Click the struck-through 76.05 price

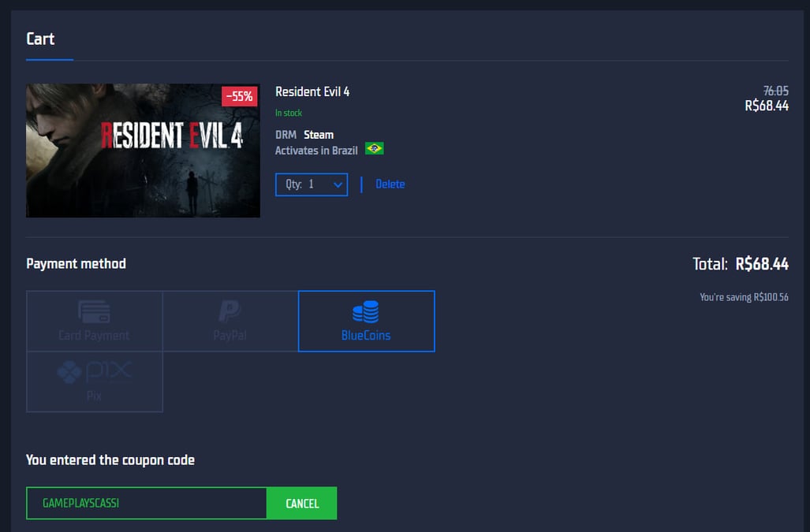(776, 91)
